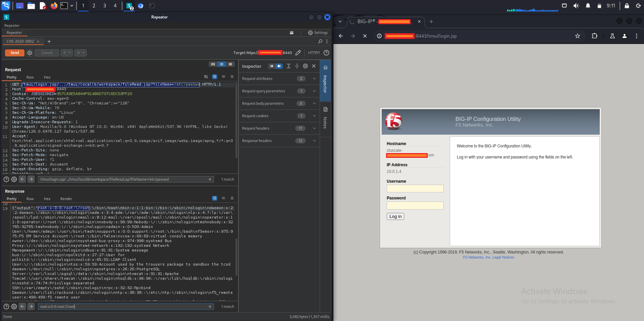644x321 pixels.
Task: Toggle non-printable characters in the Request editor
Action: click(223, 77)
